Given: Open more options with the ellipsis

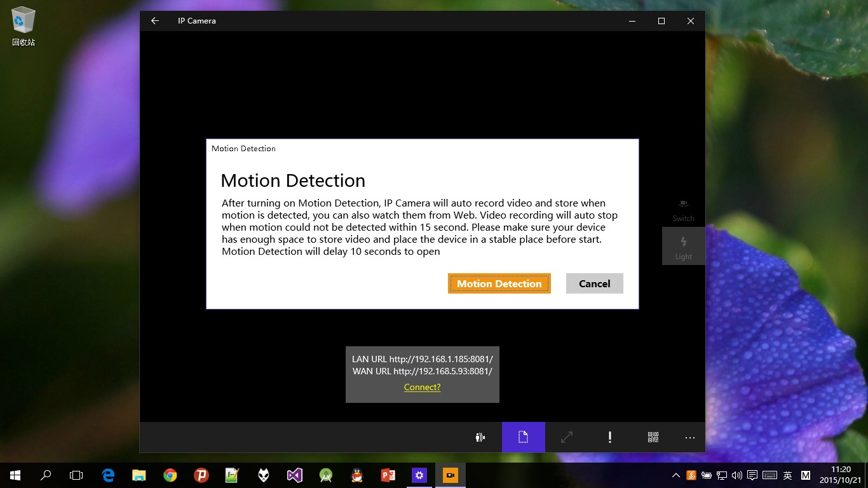Looking at the screenshot, I should [x=689, y=437].
